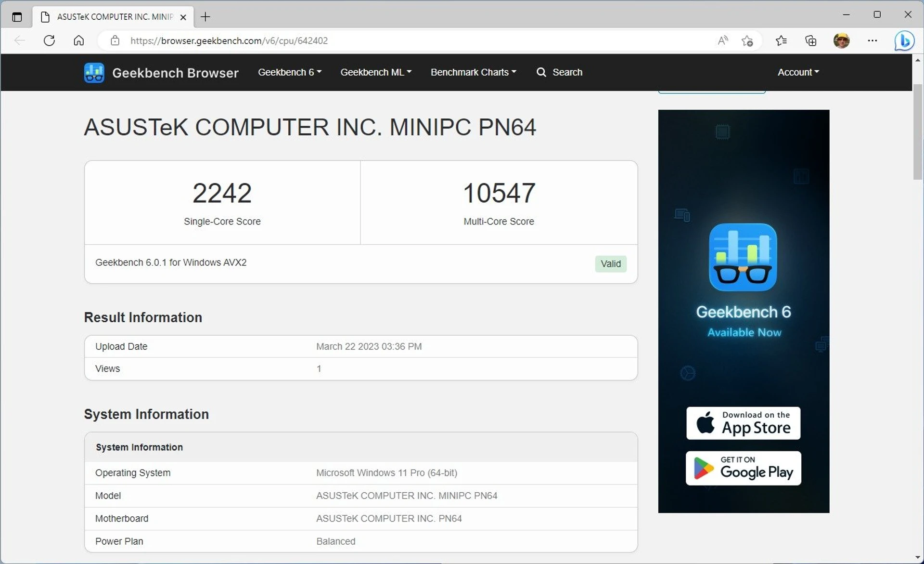Open the browser profile avatar
Screen dimensions: 924x564
[x=841, y=40]
